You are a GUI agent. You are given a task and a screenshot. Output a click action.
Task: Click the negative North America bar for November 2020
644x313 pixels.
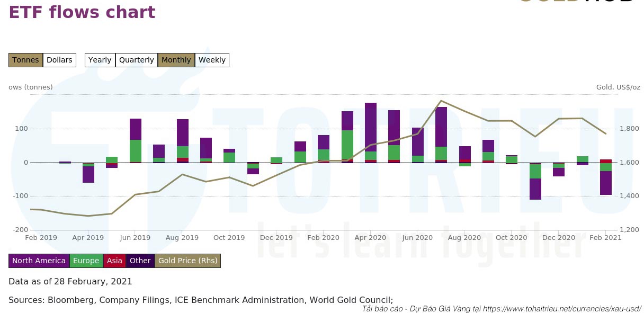[535, 189]
